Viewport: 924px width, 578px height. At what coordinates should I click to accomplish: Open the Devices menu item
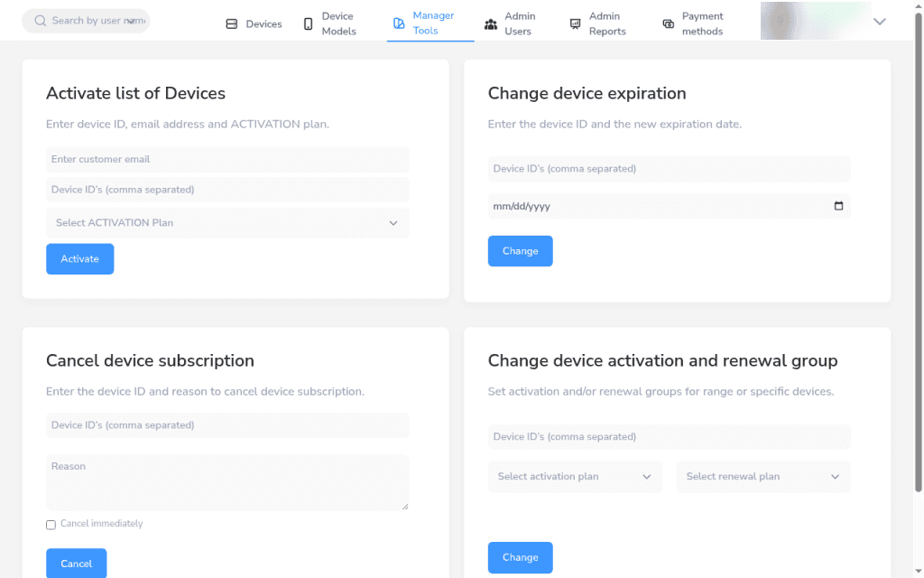[x=254, y=24]
